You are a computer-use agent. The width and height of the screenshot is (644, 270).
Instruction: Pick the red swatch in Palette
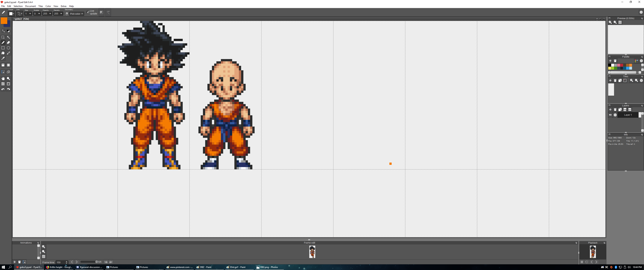(622, 65)
